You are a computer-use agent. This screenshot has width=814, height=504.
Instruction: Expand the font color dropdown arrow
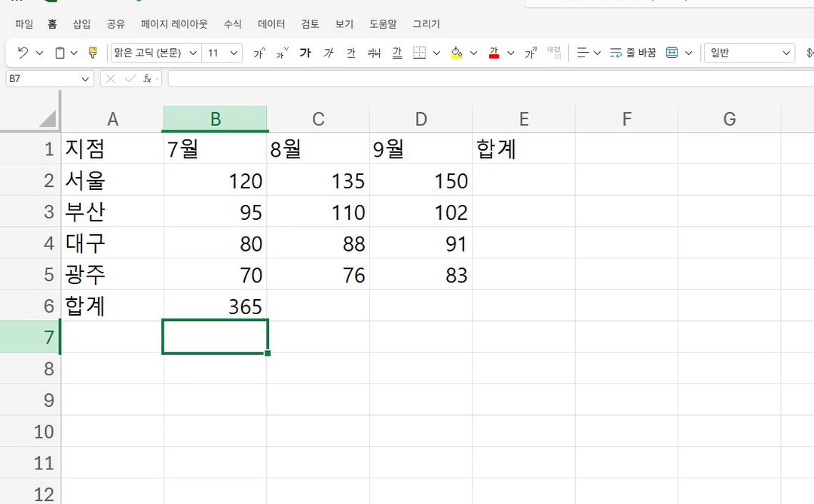(511, 53)
